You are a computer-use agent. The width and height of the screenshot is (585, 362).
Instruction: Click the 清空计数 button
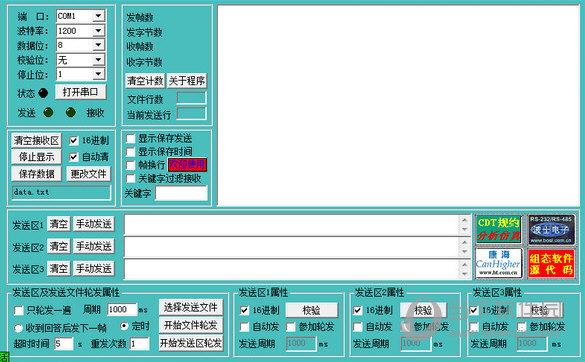tap(145, 81)
